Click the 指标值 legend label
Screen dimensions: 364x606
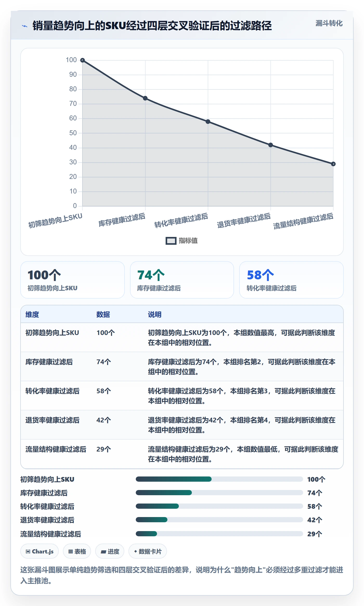pos(188,241)
